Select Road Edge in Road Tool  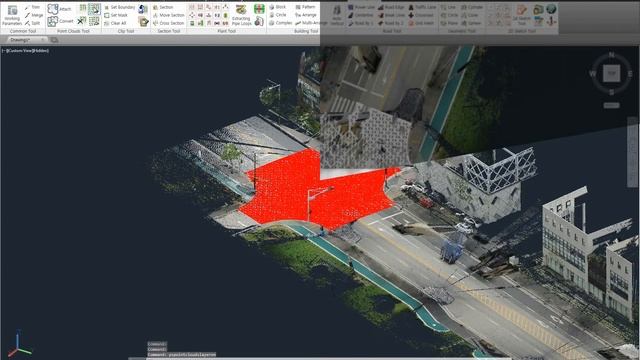[391, 7]
